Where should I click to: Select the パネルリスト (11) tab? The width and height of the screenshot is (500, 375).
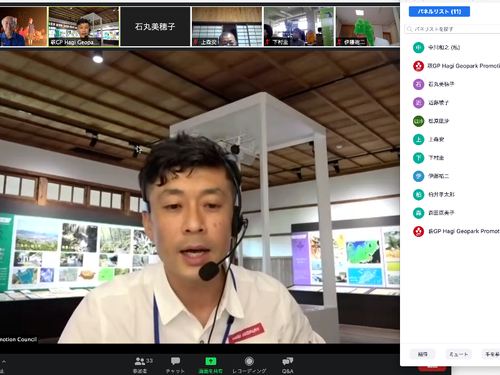(x=439, y=12)
